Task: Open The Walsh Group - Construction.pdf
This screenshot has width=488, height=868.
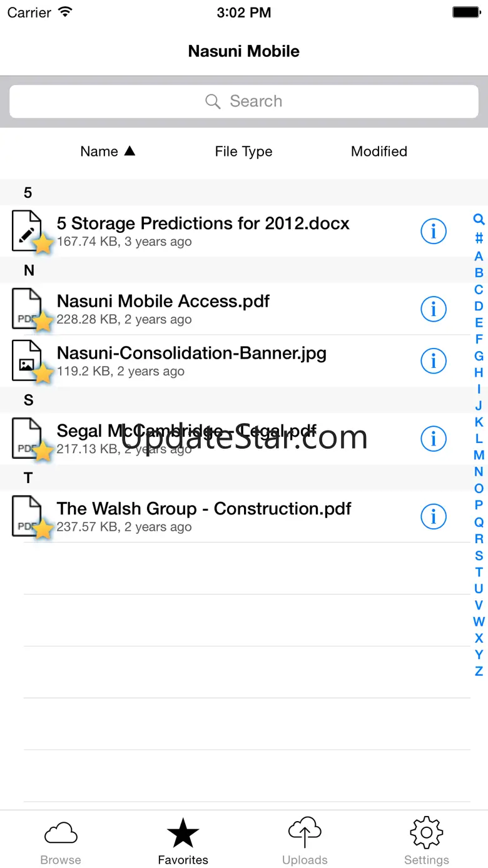Action: click(204, 509)
